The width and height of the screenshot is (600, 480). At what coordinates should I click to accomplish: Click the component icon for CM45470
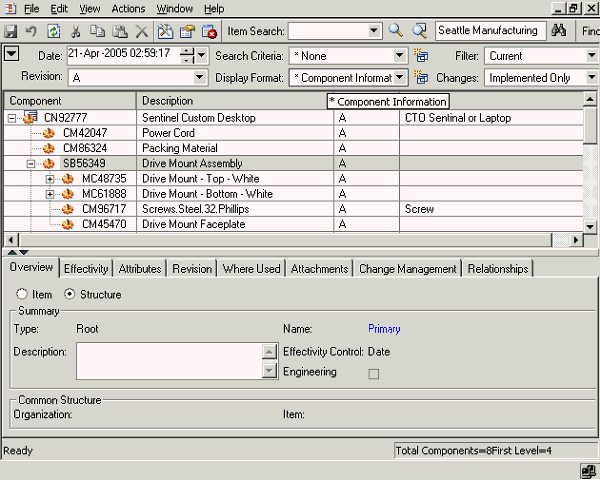(68, 224)
